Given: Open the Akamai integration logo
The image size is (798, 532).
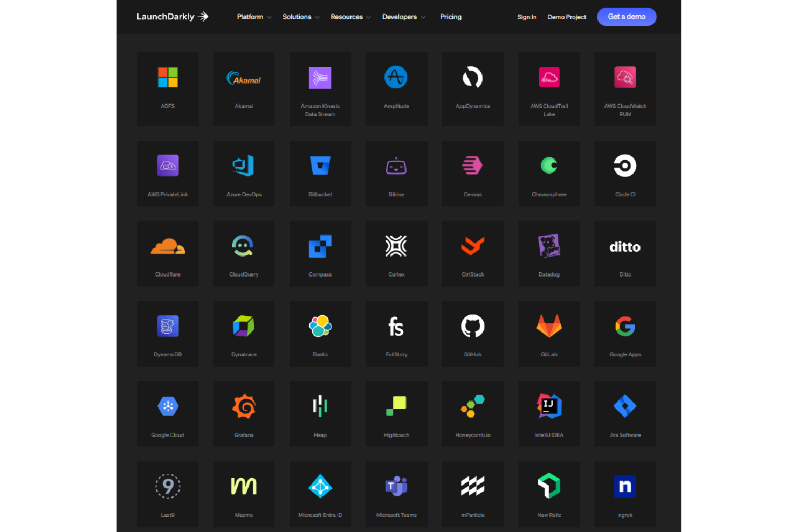Looking at the screenshot, I should [x=244, y=78].
